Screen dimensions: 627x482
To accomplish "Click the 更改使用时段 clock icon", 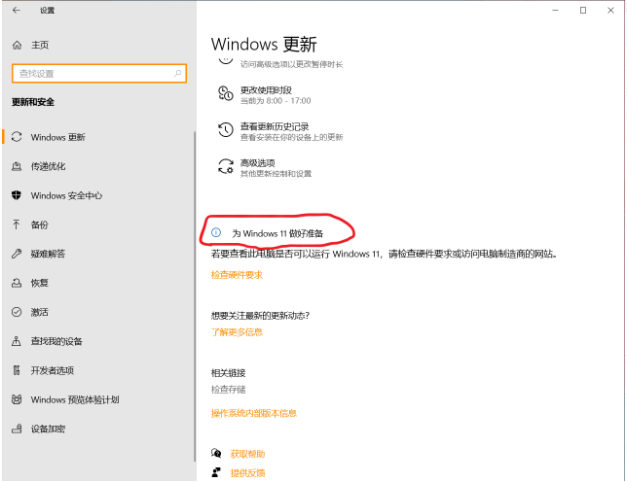I will click(x=224, y=94).
